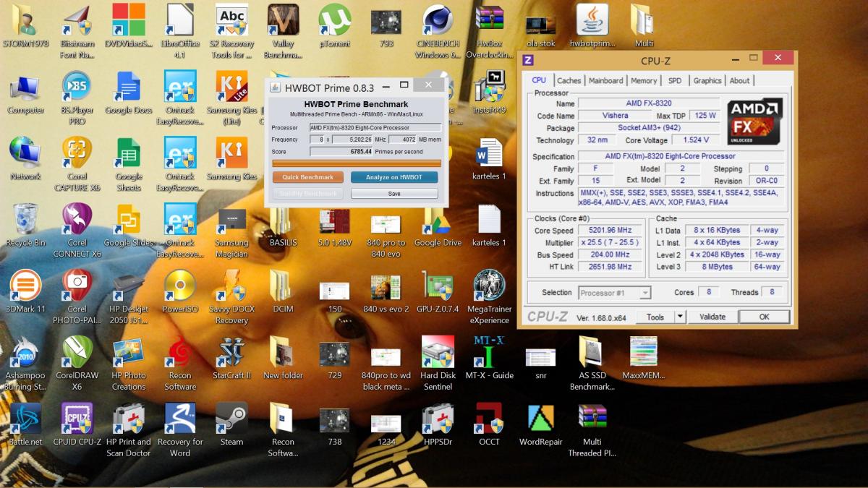Click the Samsung Kies (Lite) icon
The height and width of the screenshot is (488, 868).
231,98
